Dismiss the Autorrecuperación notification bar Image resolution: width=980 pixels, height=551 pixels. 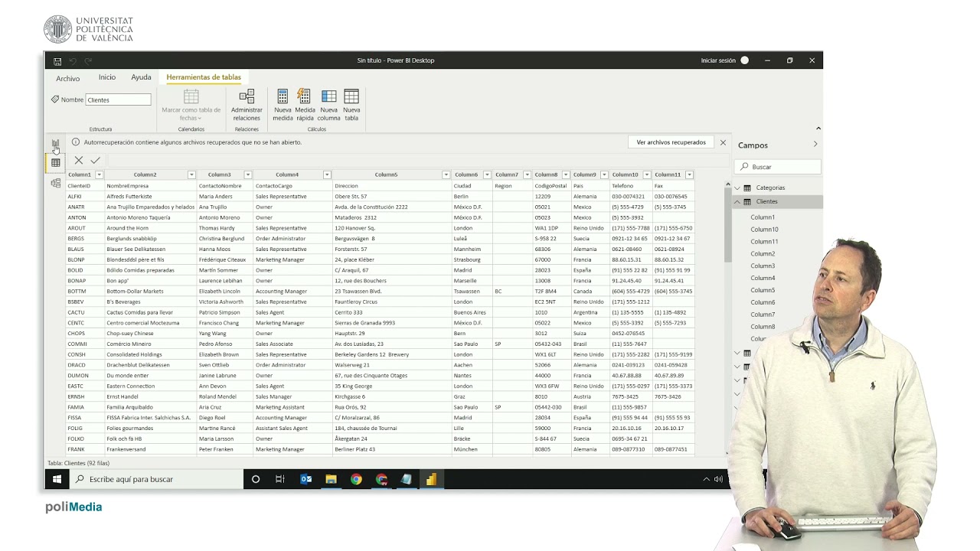point(723,142)
